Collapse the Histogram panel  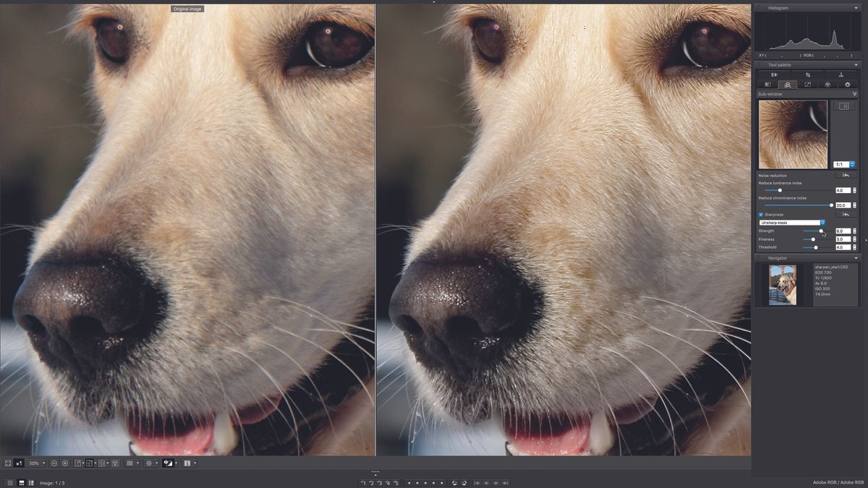click(857, 8)
